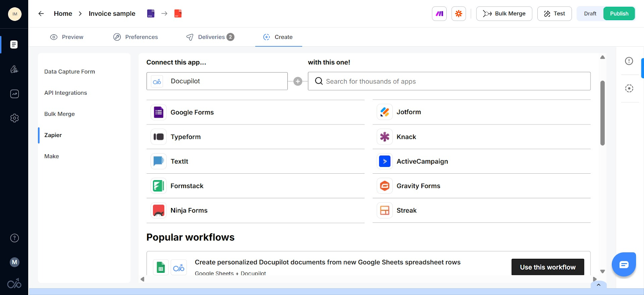Click the purple source template file icon
This screenshot has height=295, width=644.
pyautogui.click(x=151, y=14)
